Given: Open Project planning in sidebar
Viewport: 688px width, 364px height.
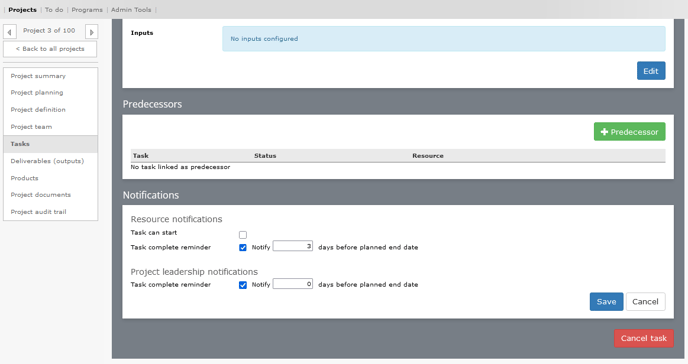Looking at the screenshot, I should pyautogui.click(x=37, y=93).
